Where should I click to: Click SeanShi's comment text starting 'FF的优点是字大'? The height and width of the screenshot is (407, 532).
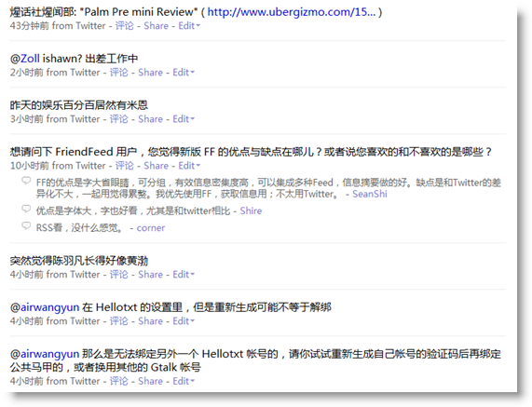tap(268, 188)
